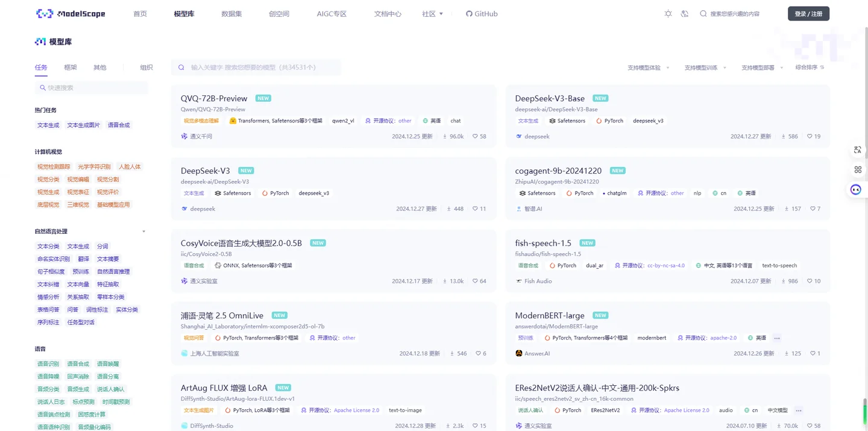Switch to the 组织 filter tab
Viewport: 868px width, 431px height.
click(146, 68)
